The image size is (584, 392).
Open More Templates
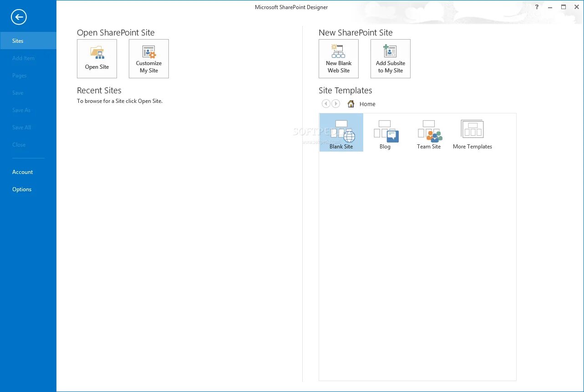point(472,132)
